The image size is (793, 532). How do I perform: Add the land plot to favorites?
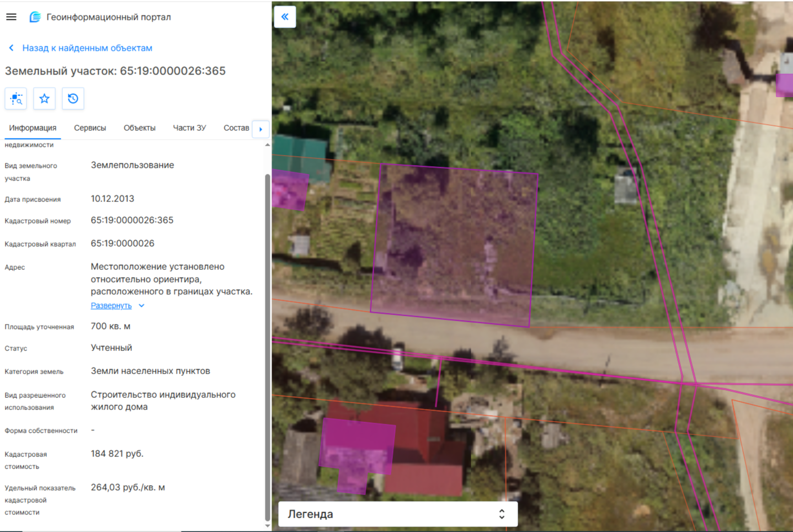44,99
